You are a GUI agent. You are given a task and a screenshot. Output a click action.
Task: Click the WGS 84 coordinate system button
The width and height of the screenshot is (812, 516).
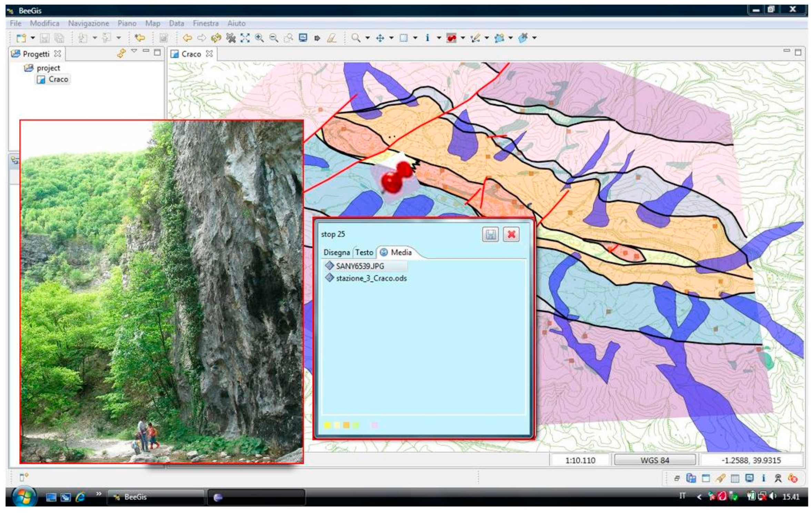654,460
